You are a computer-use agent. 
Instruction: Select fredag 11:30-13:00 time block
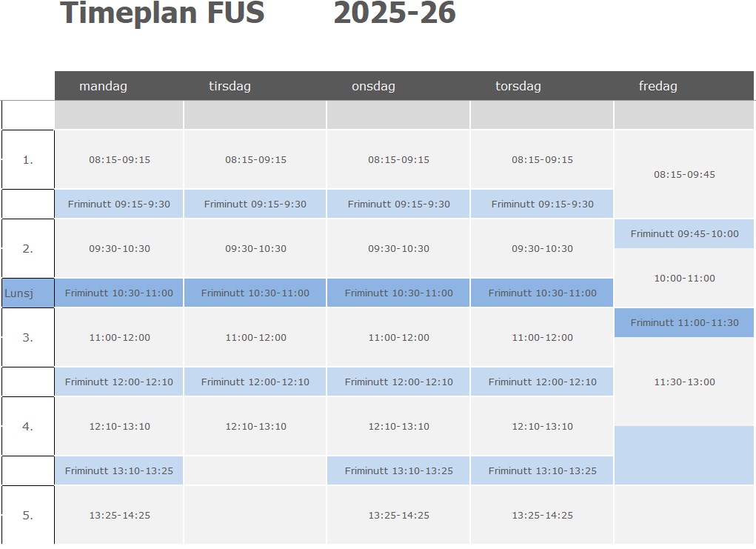(684, 382)
